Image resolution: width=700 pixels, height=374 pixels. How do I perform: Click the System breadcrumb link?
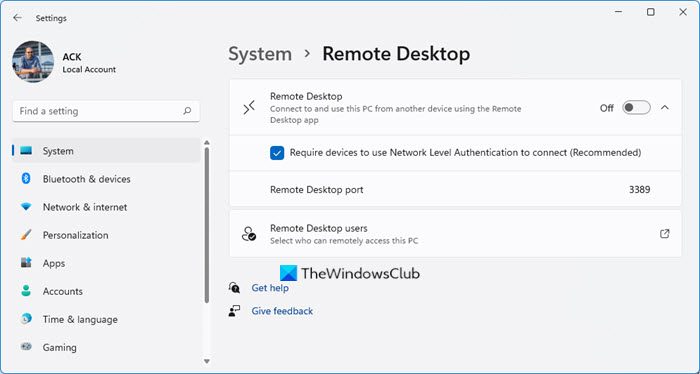[x=260, y=54]
